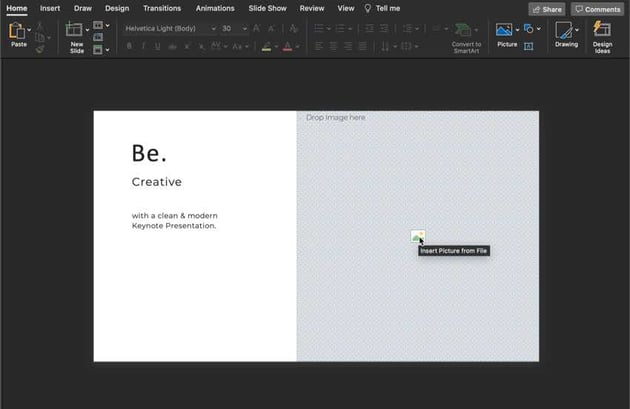
Task: Select the 'Be.' title text on slide
Action: 149,153
